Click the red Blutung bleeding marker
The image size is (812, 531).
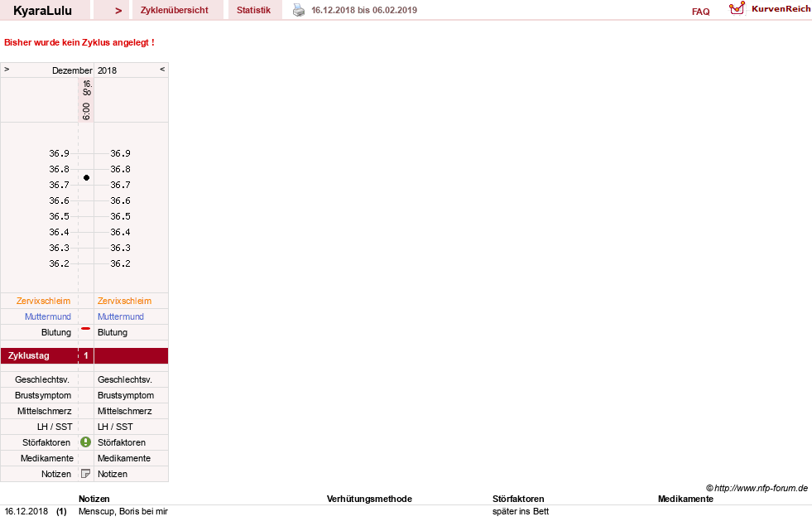tap(86, 328)
